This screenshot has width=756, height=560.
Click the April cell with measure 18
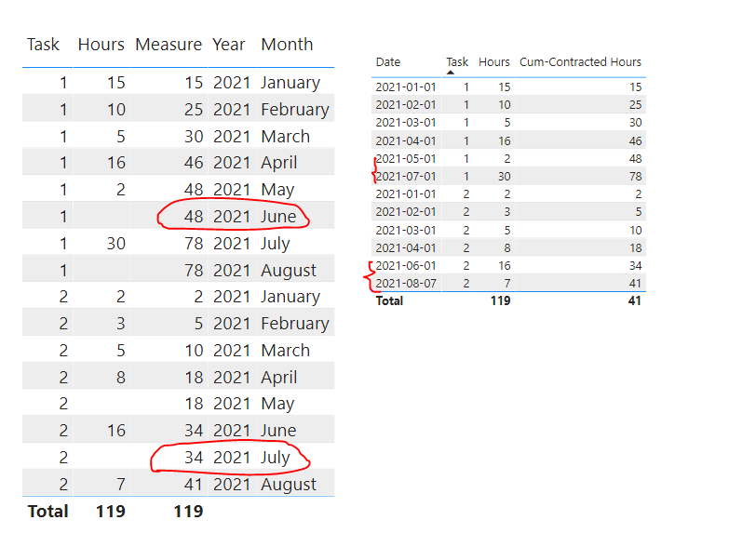(x=278, y=378)
